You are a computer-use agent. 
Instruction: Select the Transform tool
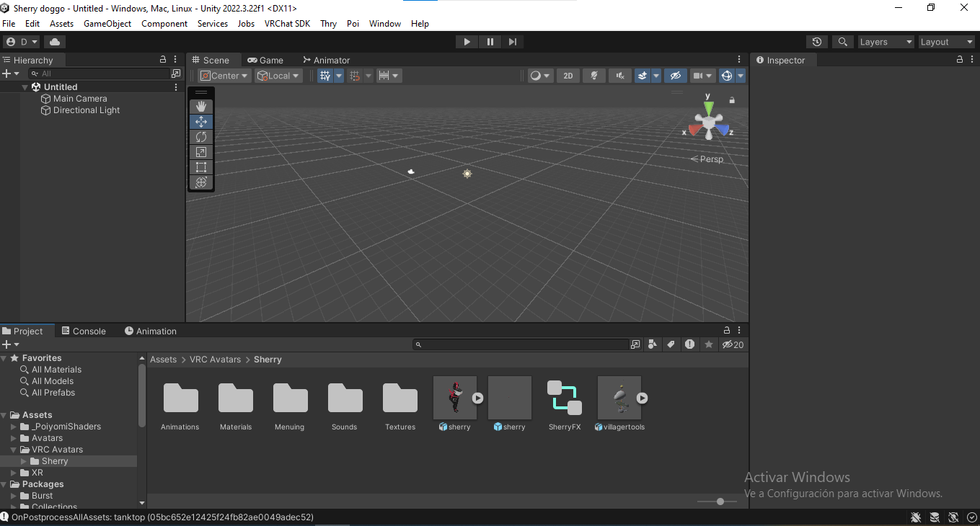click(201, 182)
